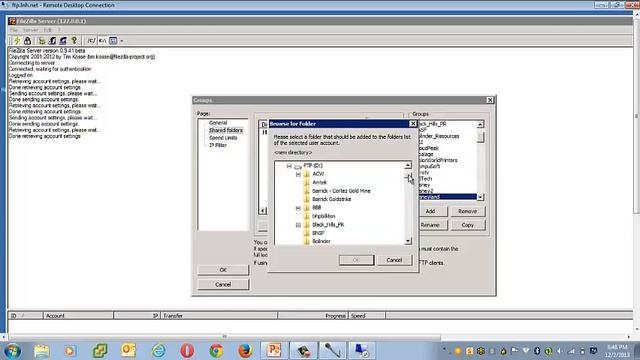Open the ? help menu

59,30
